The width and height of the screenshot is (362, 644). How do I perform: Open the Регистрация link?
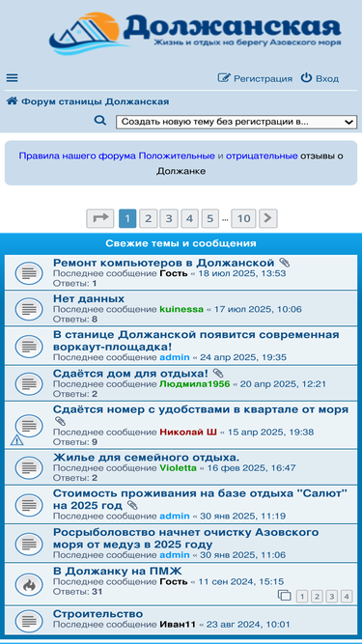pos(255,78)
